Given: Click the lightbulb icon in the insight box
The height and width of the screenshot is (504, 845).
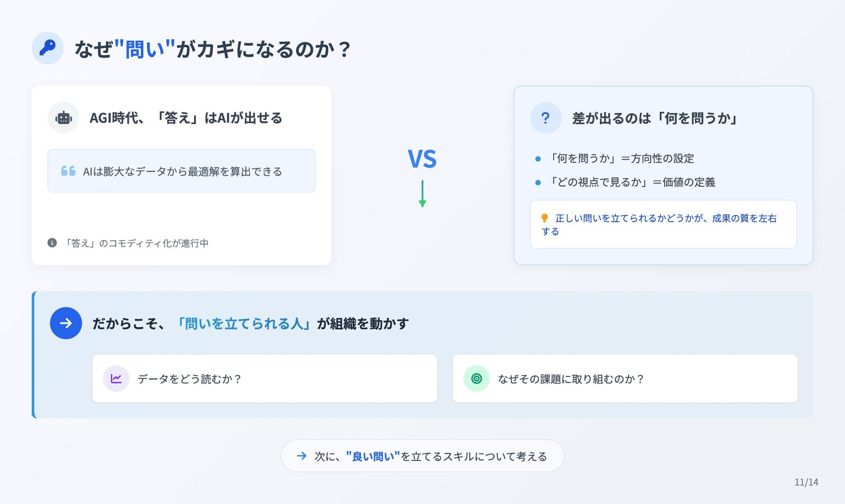Looking at the screenshot, I should coord(544,218).
